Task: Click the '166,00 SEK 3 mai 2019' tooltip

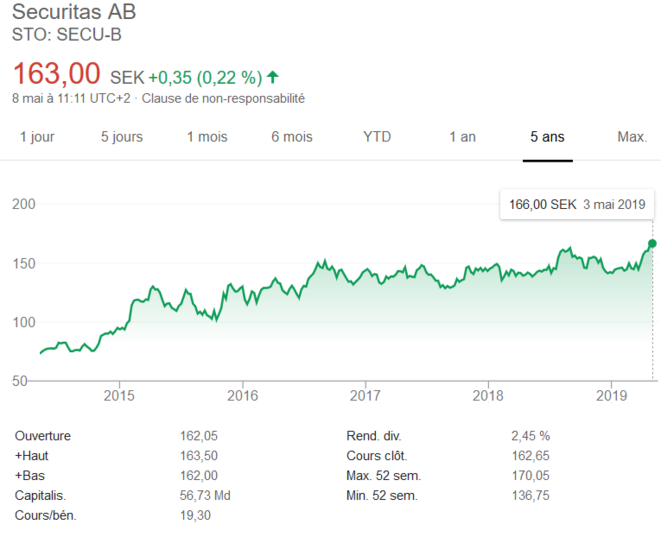Action: pyautogui.click(x=577, y=204)
